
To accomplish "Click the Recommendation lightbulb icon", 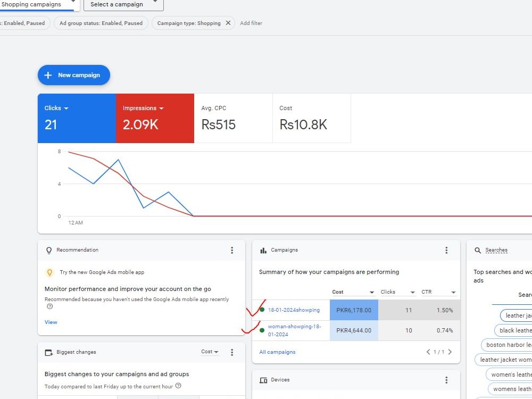I will pos(49,251).
